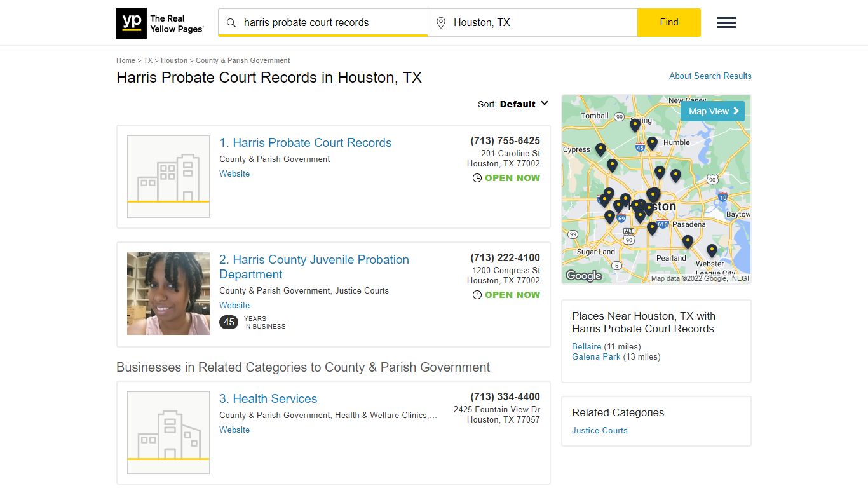
Task: Click address 201 Caroline St
Action: 510,153
